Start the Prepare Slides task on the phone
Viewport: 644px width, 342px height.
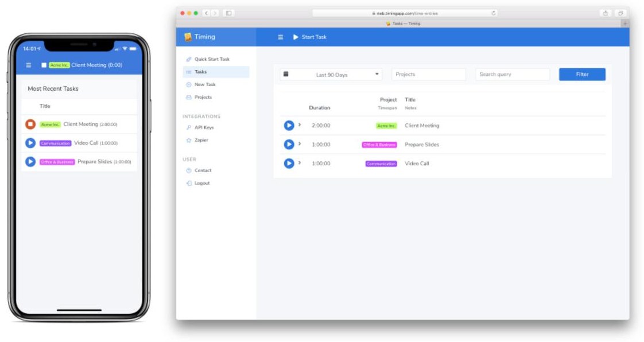tap(30, 162)
